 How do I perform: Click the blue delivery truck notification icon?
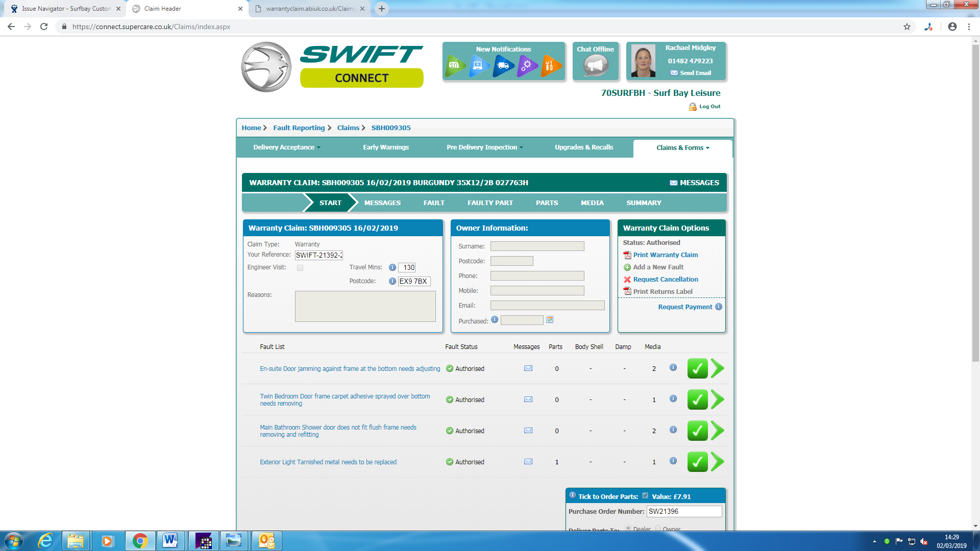pos(503,66)
